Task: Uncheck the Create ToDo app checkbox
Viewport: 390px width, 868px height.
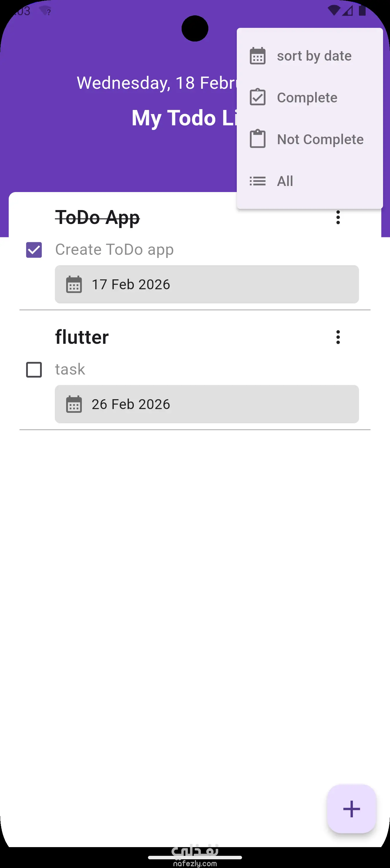Action: click(34, 250)
